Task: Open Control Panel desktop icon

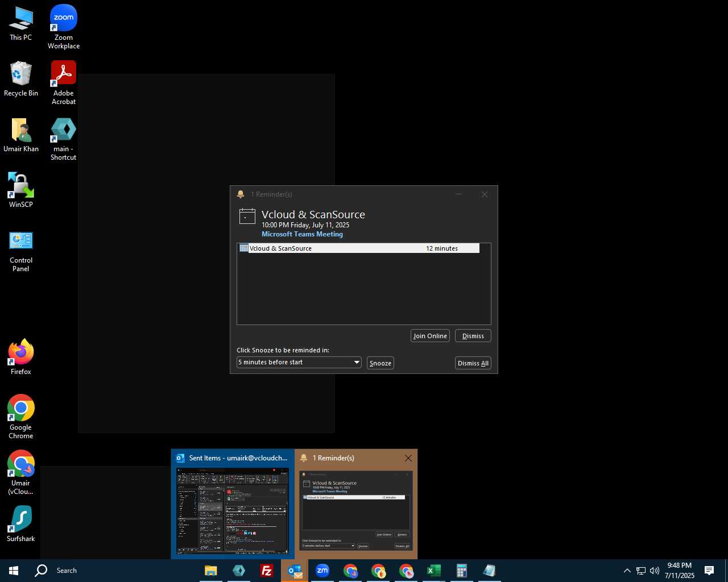Action: pyautogui.click(x=21, y=251)
